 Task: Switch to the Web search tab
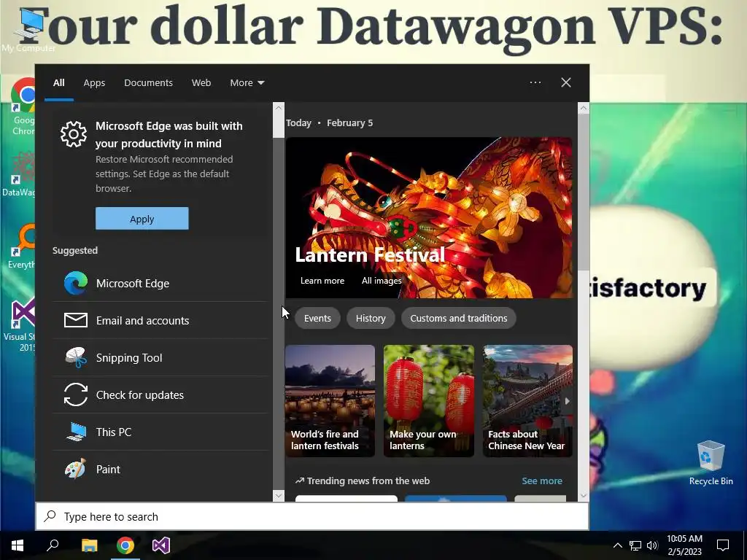[201, 83]
